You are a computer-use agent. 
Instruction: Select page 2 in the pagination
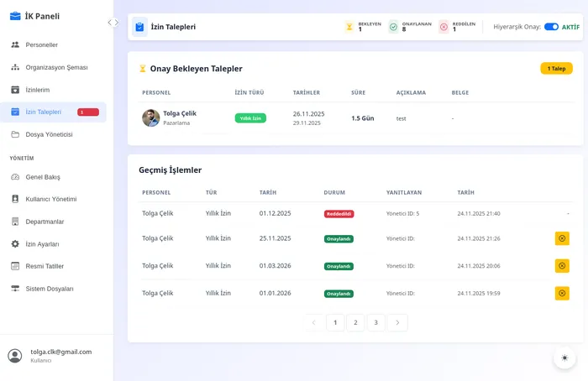pos(355,322)
